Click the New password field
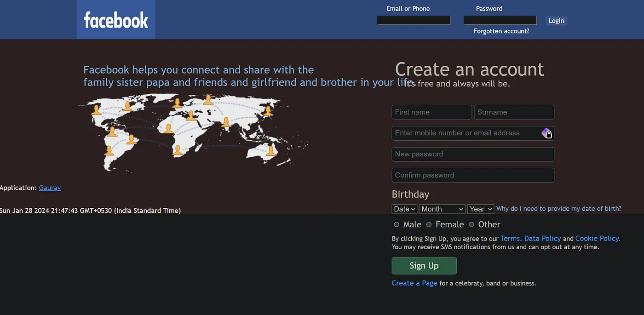The width and height of the screenshot is (644, 315). click(x=473, y=154)
